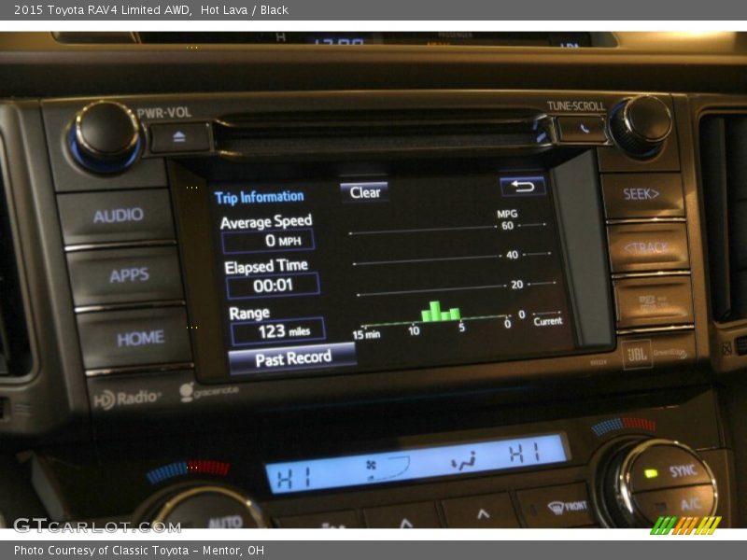Click the Gracenote logo
Image resolution: width=747 pixels, height=560 pixels.
coord(209,391)
